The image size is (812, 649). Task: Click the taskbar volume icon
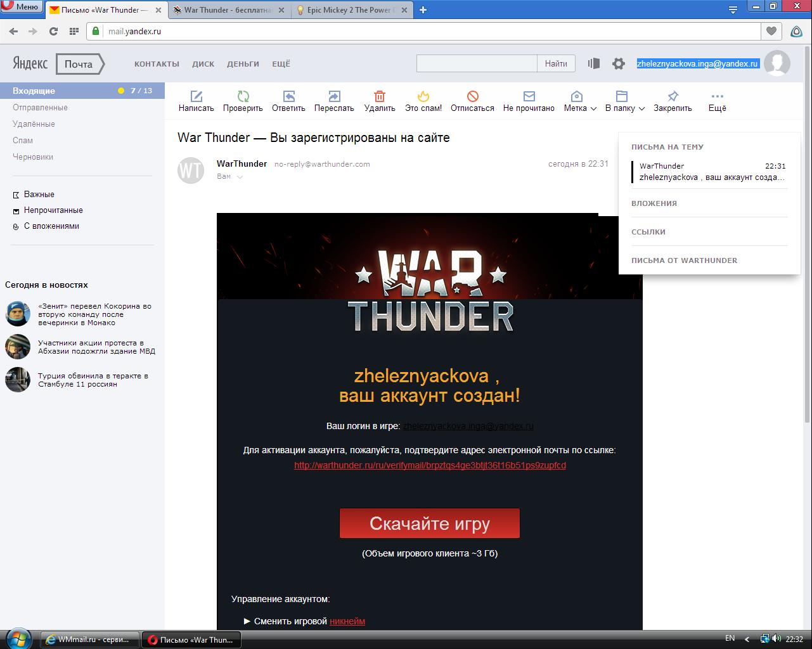coord(776,639)
